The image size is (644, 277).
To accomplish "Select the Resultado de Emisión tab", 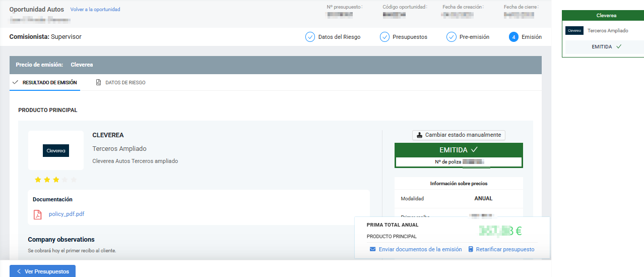I will coord(45,82).
